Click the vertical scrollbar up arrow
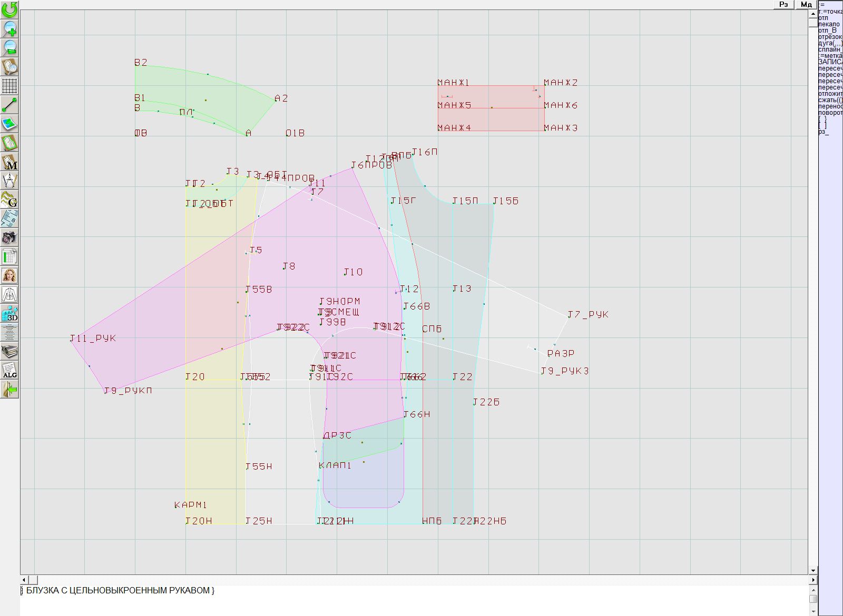 [813, 13]
